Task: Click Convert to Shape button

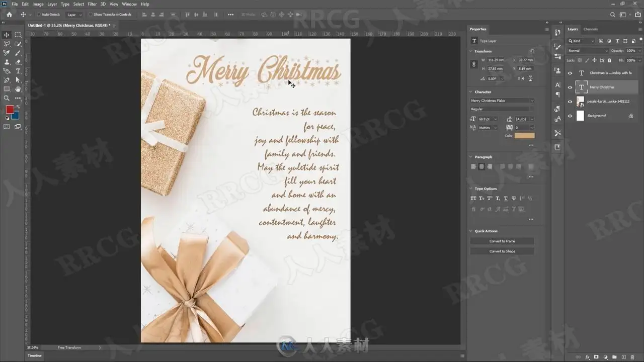Action: [502, 251]
